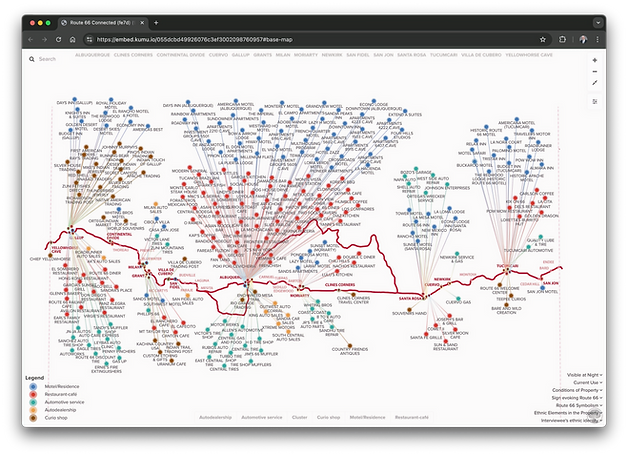This screenshot has height=455, width=628.
Task: Select the Royal Holiday Motel node
Action: point(111,99)
